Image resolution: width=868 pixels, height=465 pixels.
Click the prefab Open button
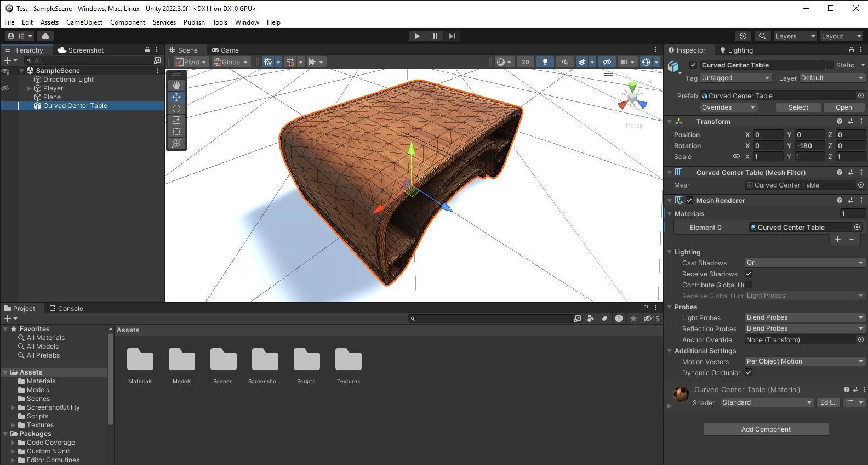point(843,107)
